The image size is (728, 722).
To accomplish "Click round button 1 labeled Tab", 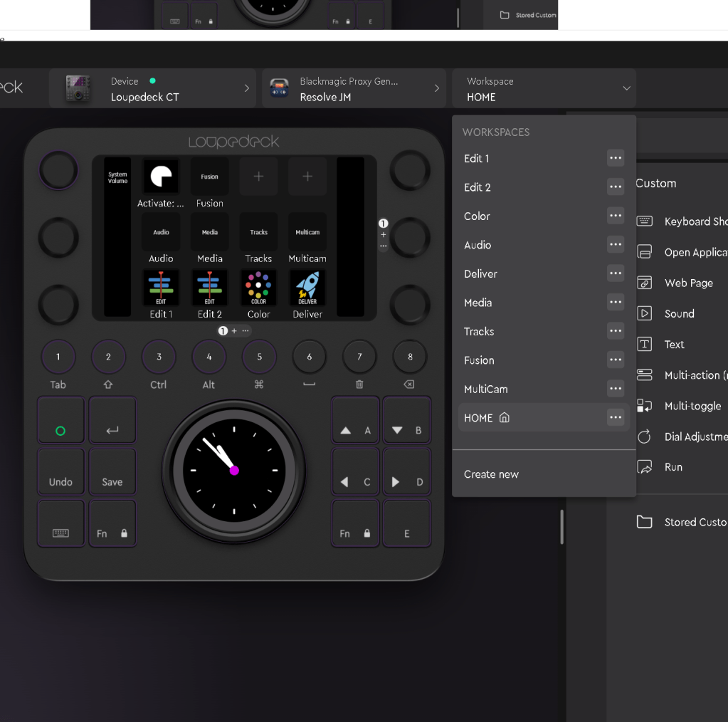I will (x=58, y=357).
